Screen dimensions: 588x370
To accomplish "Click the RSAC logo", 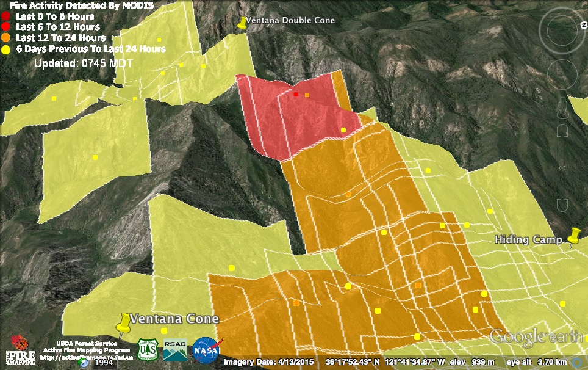I will coord(175,350).
